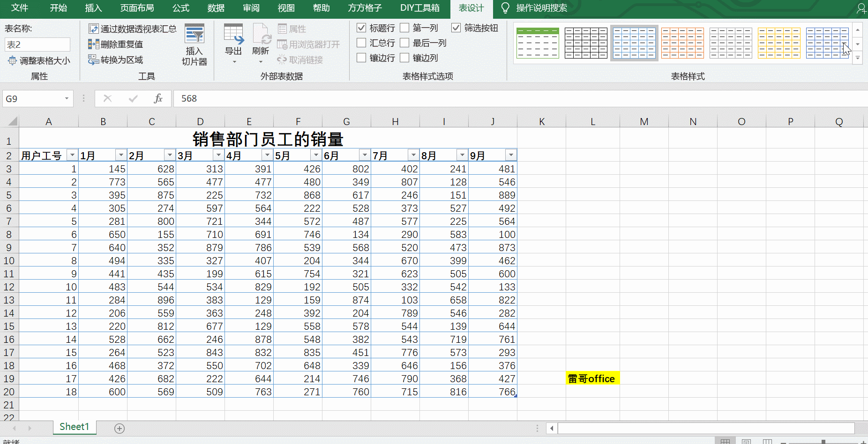Enable the Banded Rows (镶边行) checkbox

[x=361, y=58]
